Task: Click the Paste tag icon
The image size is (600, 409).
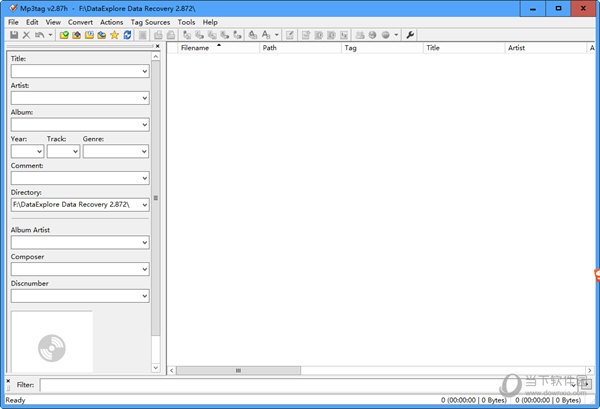Action: pyautogui.click(x=171, y=35)
